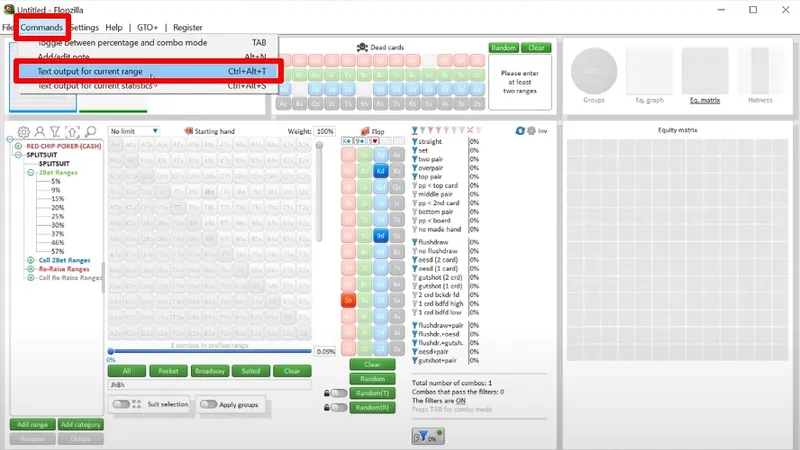Expand the Call 2Bet Ranges node
The height and width of the screenshot is (450, 800).
pos(31,260)
